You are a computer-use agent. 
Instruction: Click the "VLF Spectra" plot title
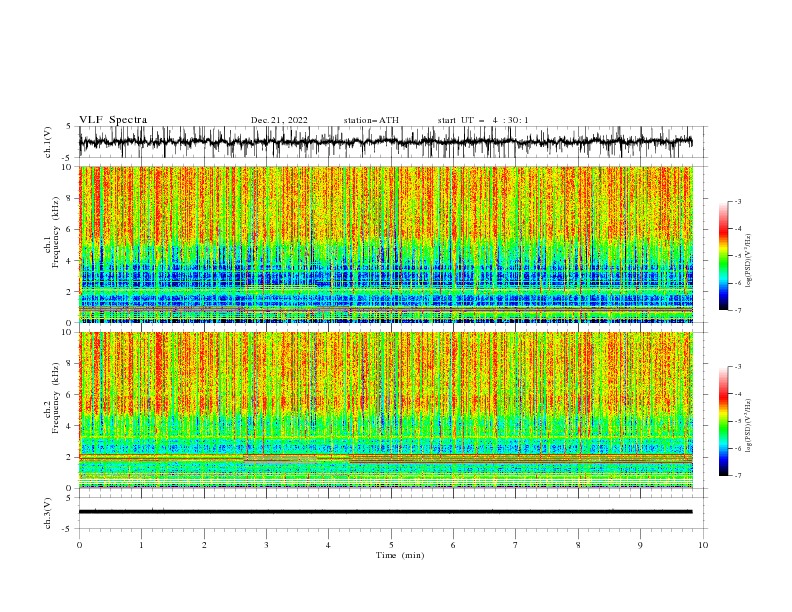tap(113, 120)
